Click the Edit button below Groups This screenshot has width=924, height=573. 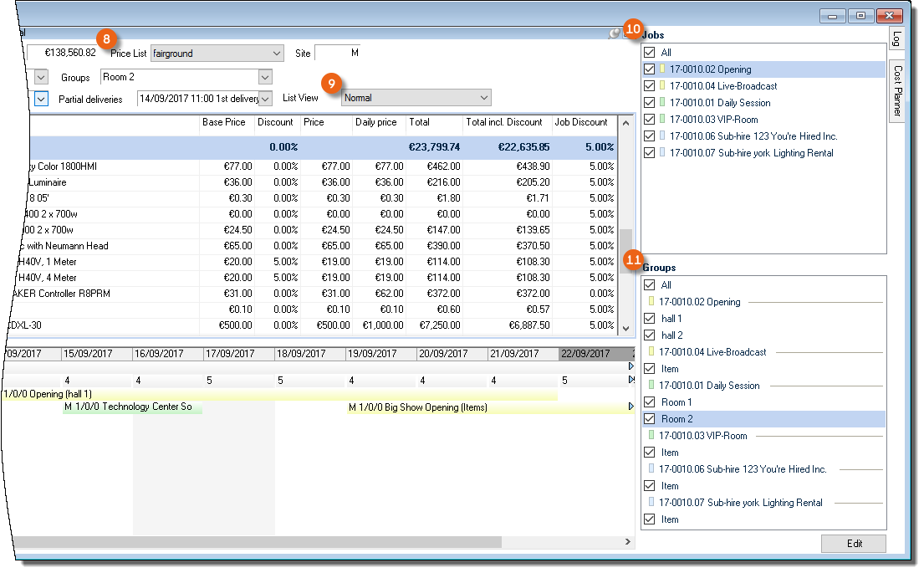854,544
